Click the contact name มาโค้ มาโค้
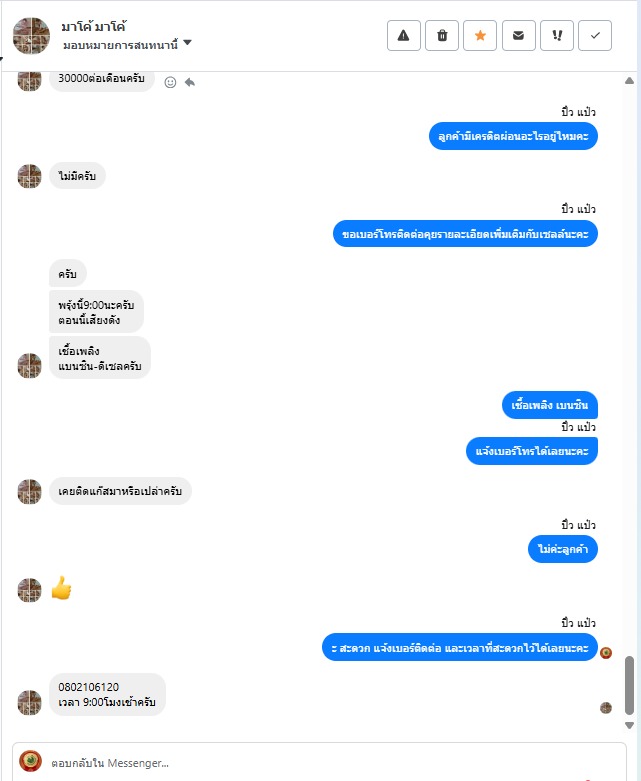This screenshot has width=641, height=781. pos(94,26)
